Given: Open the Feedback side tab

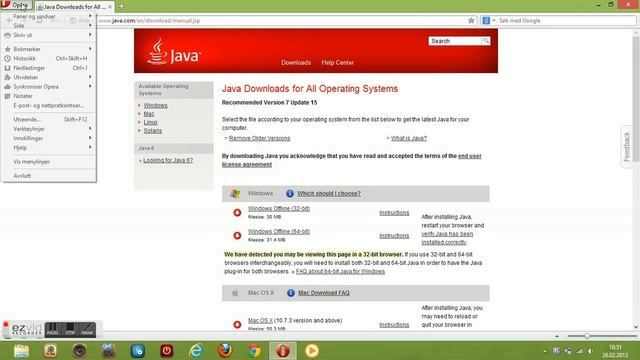Looking at the screenshot, I should [x=627, y=146].
